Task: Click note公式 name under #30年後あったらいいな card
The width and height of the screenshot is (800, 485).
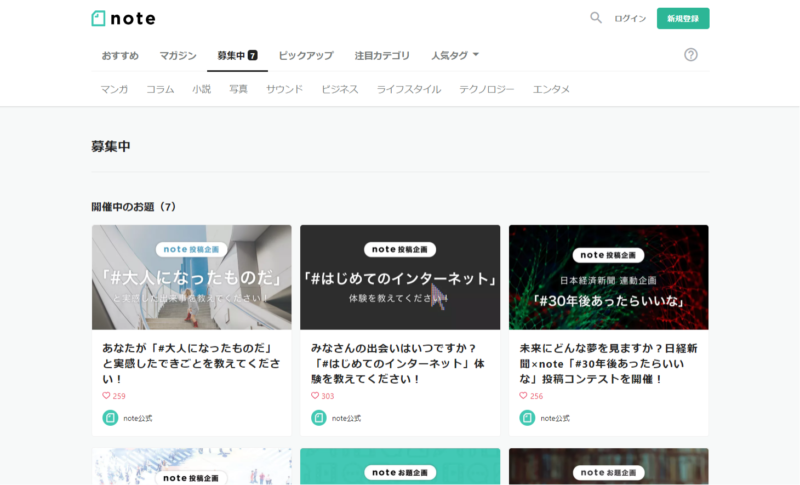Action: pyautogui.click(x=555, y=418)
